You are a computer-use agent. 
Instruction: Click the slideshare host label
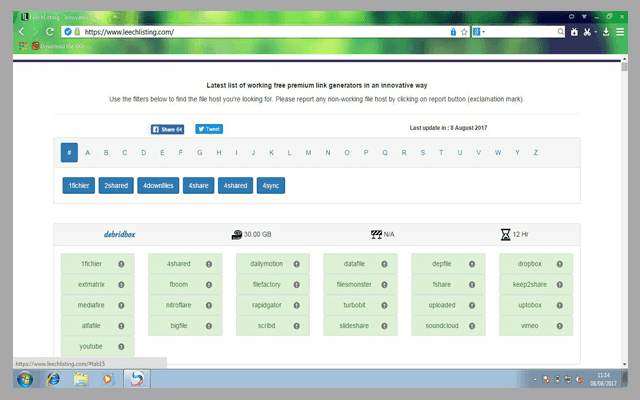(354, 326)
